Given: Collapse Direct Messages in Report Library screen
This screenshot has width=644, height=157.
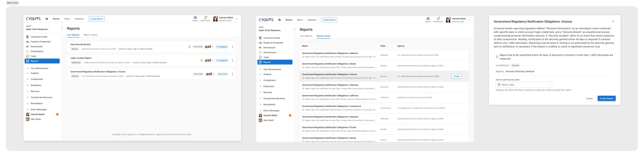Looking at the screenshot, I should point(260,111).
